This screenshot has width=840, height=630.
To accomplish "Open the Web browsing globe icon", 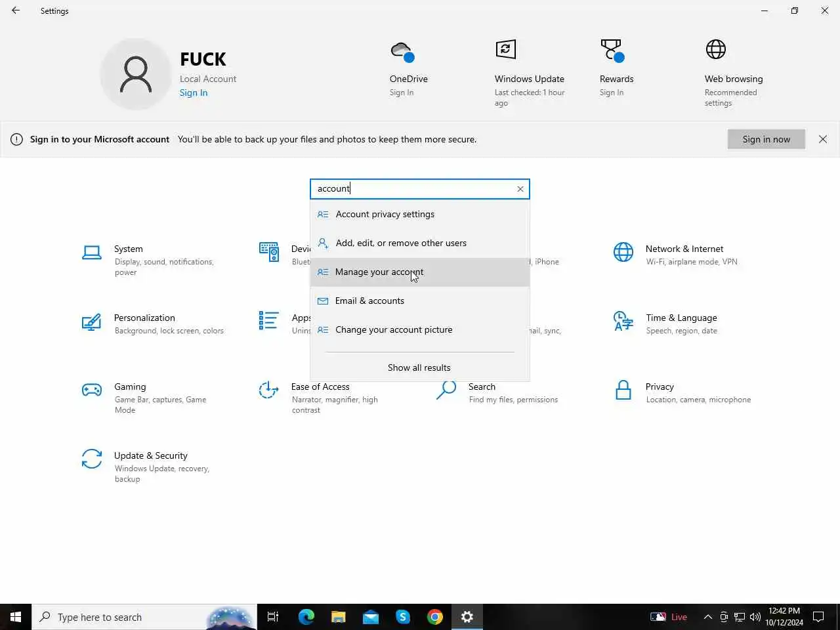I will coord(716,49).
